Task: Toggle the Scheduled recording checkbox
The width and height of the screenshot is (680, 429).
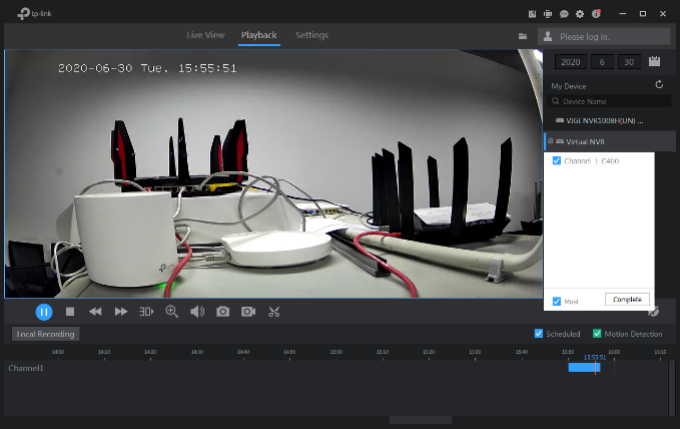Action: pos(539,334)
